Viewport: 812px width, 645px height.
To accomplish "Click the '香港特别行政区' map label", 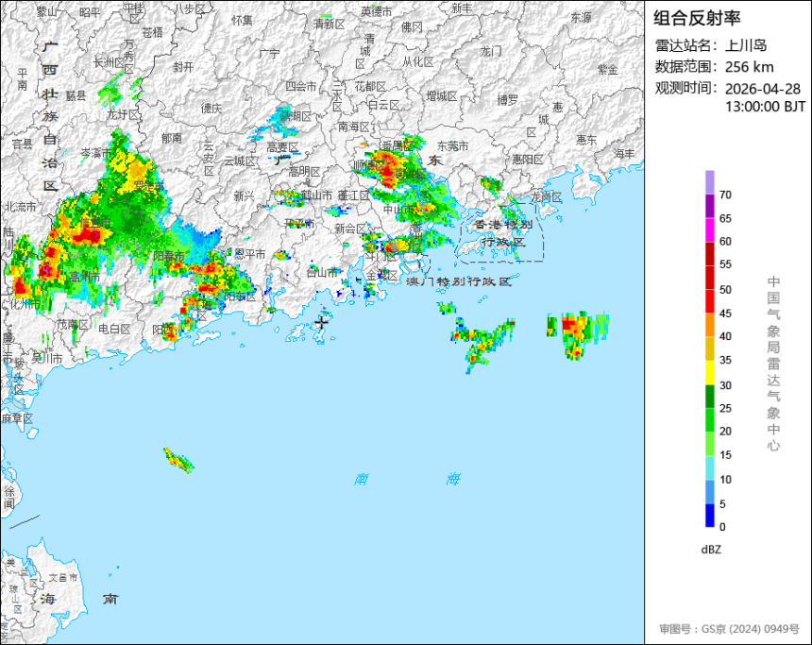I will (x=503, y=233).
